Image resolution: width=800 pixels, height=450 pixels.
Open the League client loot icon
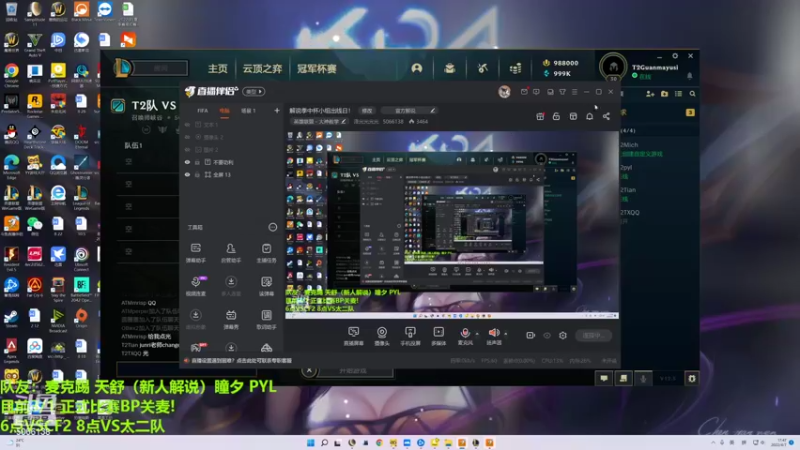tap(482, 68)
